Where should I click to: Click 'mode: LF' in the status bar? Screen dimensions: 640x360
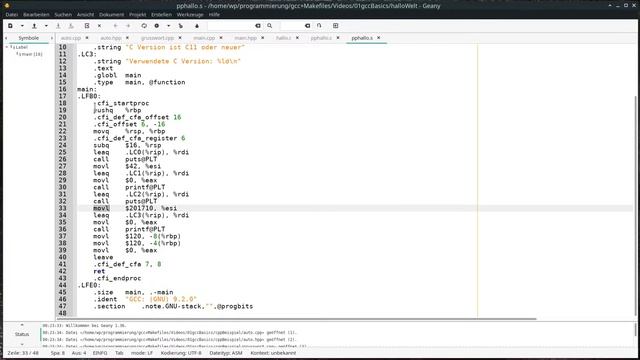coord(142,353)
